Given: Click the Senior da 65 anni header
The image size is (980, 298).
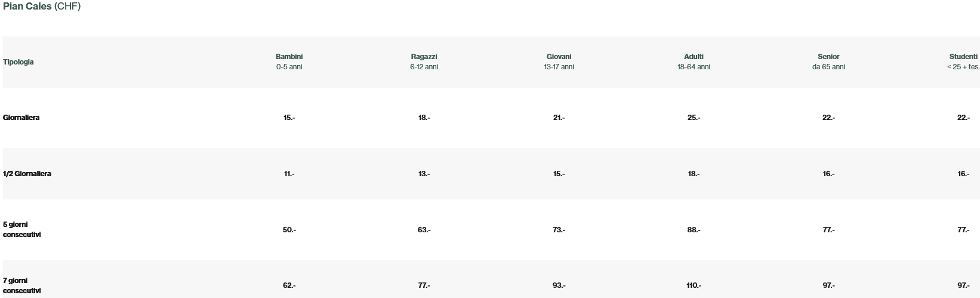Looking at the screenshot, I should [829, 62].
